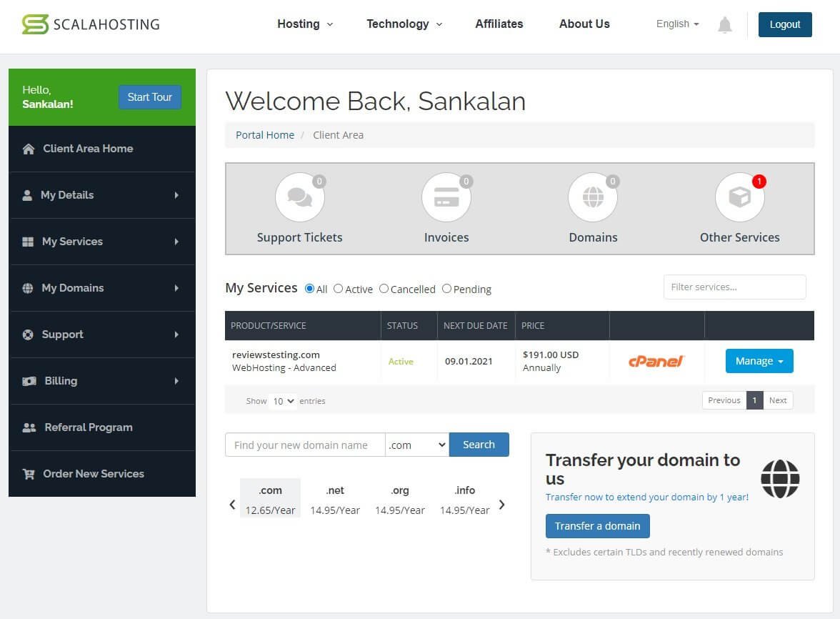Open Referral Program in the sidebar
The width and height of the screenshot is (840, 619).
[101, 427]
